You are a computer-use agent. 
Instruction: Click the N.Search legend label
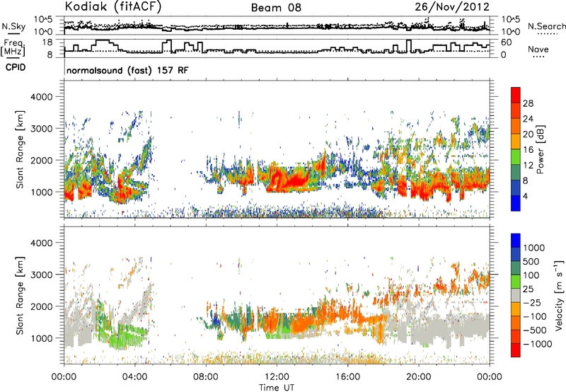tap(546, 26)
